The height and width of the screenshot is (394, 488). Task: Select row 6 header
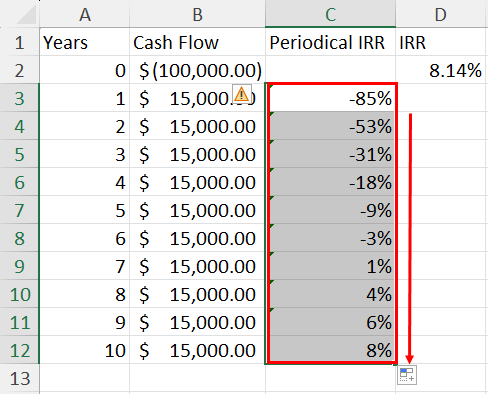tap(19, 182)
